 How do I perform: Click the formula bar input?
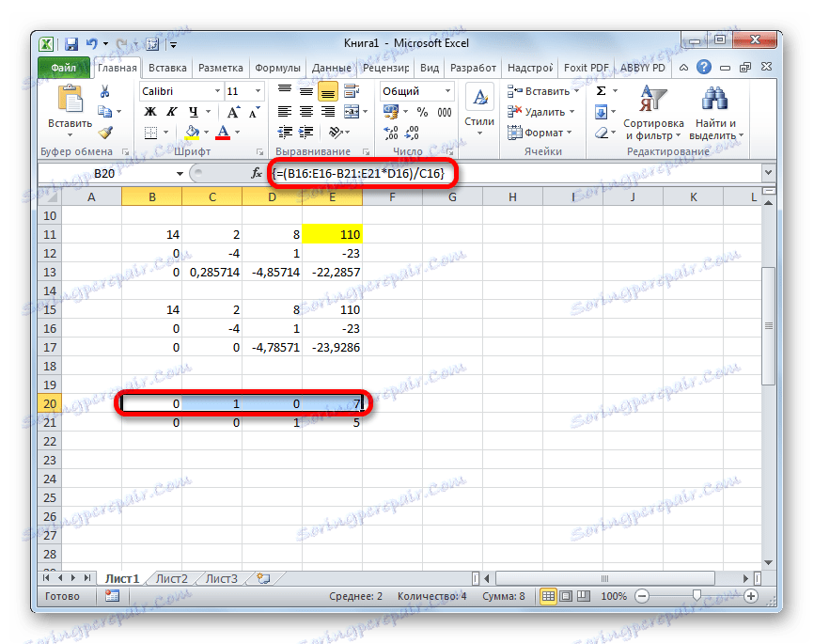514,173
